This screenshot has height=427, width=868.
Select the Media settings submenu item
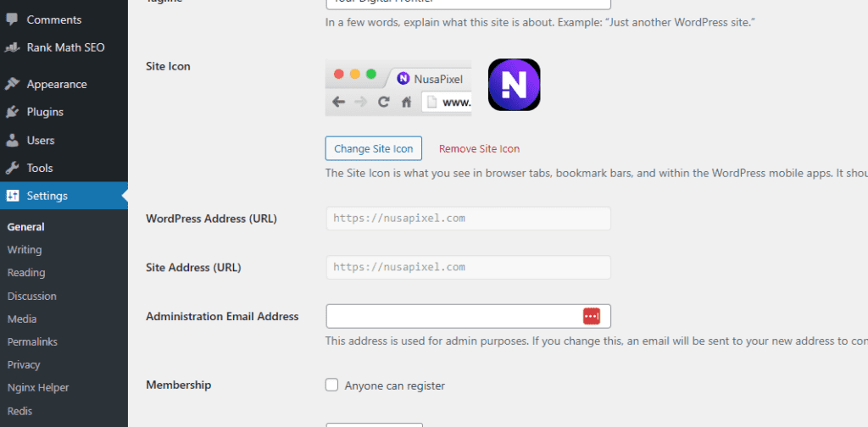click(x=22, y=319)
